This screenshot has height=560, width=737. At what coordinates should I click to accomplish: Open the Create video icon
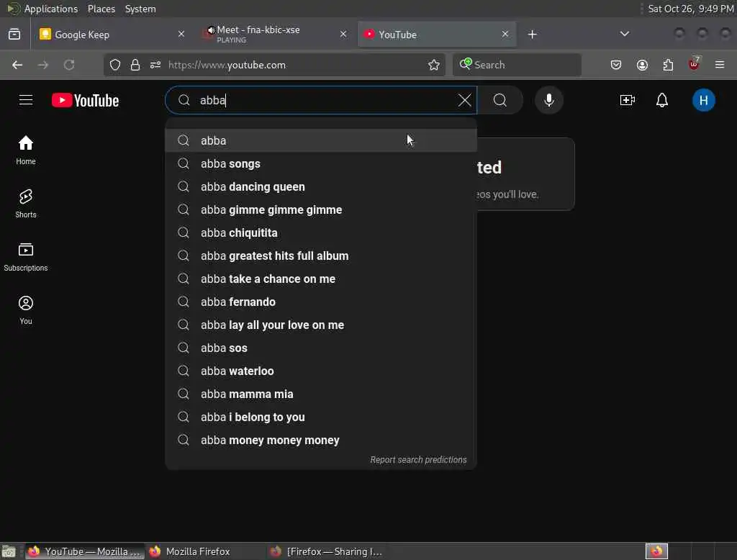(627, 100)
